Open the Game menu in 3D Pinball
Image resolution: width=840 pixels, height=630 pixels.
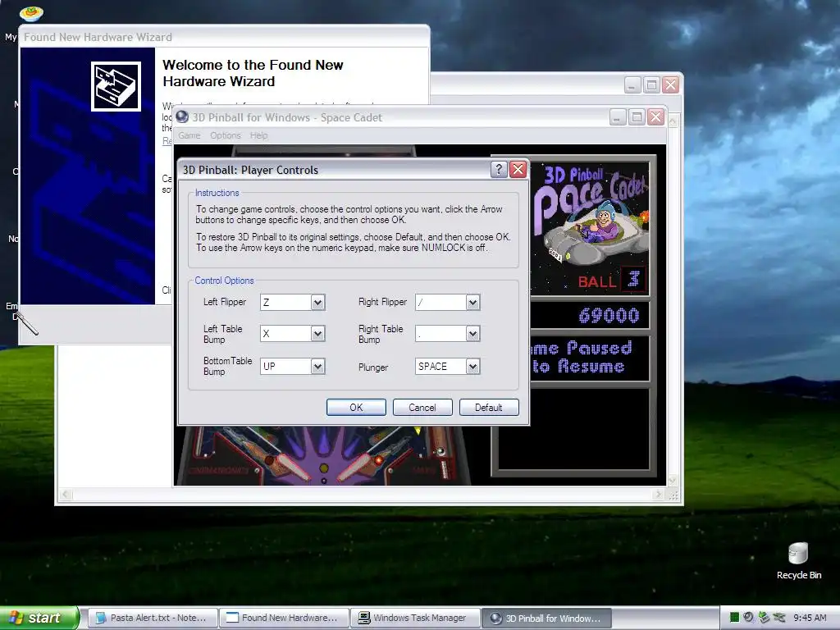pos(189,135)
